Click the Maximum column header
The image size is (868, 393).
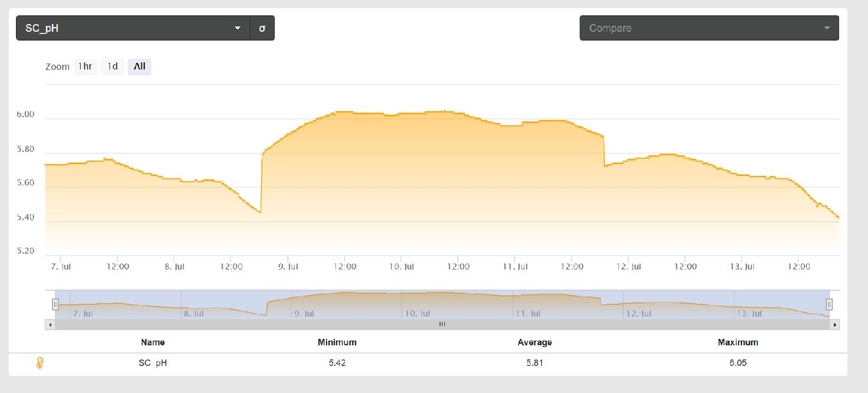click(x=737, y=342)
